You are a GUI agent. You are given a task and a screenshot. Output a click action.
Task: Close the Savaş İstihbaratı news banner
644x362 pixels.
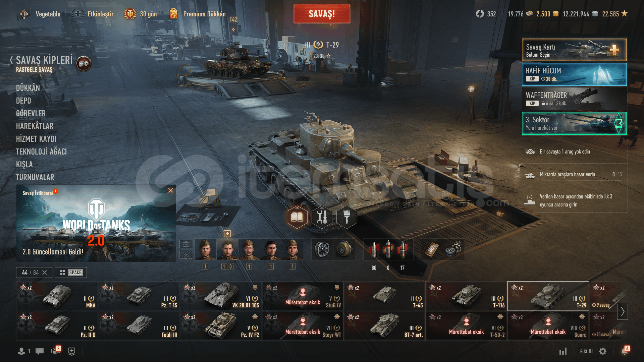click(170, 190)
